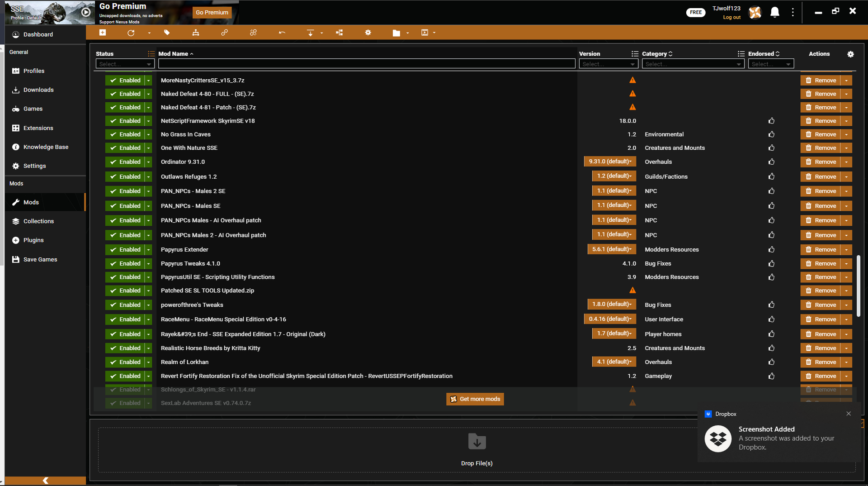
Task: Open the three-dot overflow menu
Action: [x=793, y=12]
